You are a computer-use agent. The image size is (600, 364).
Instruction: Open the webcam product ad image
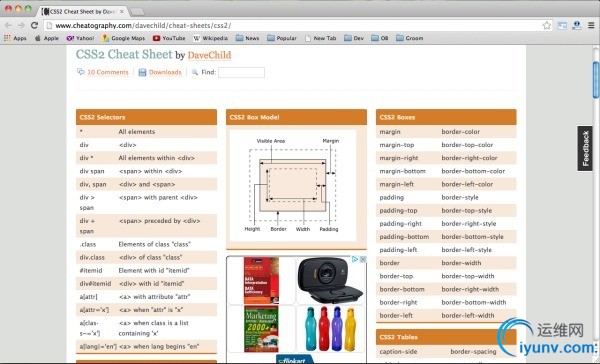tap(331, 281)
